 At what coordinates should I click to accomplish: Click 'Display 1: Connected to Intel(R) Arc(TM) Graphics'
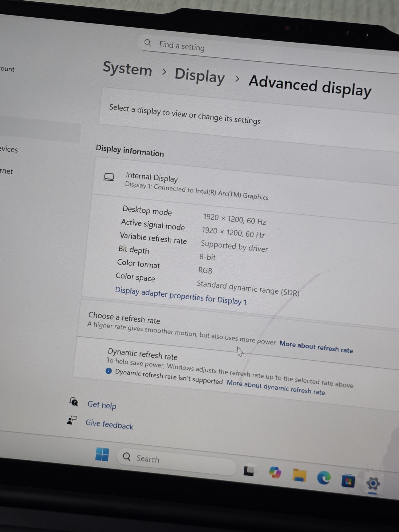[197, 191]
